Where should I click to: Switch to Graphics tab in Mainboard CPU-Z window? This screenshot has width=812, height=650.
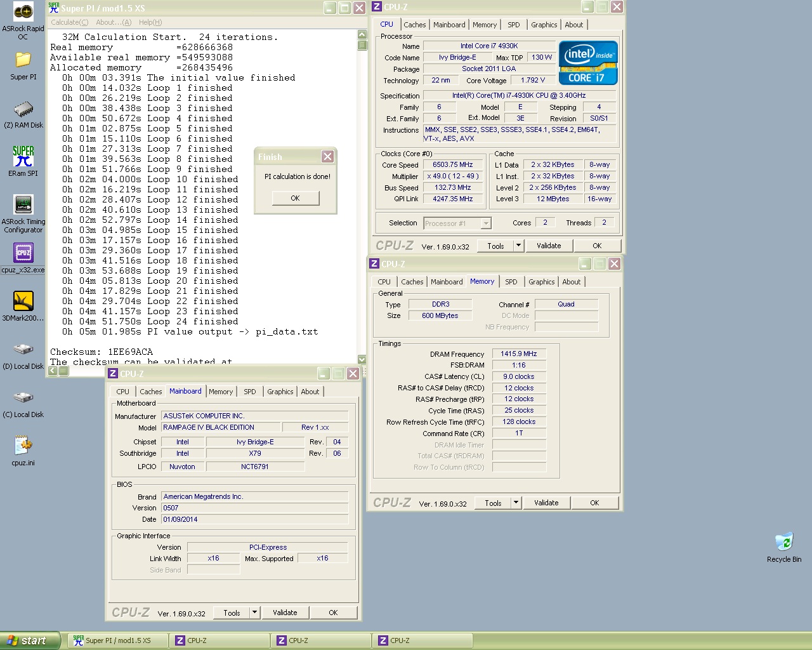(280, 392)
